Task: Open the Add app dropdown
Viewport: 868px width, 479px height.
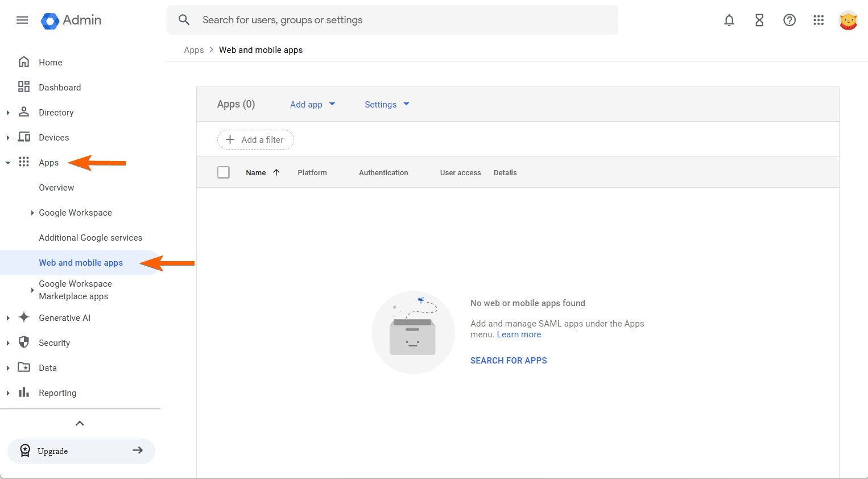Action: pos(312,105)
